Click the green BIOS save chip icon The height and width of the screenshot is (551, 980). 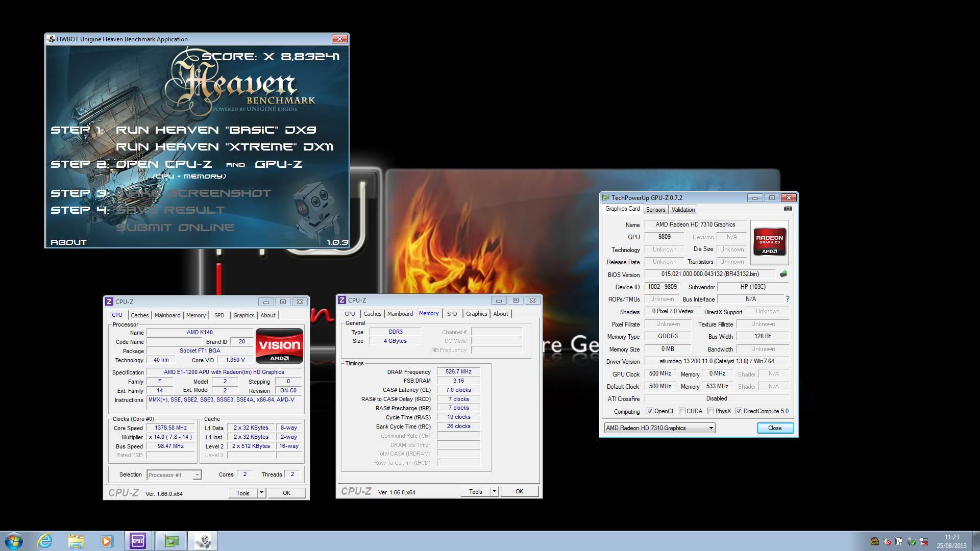click(x=783, y=274)
